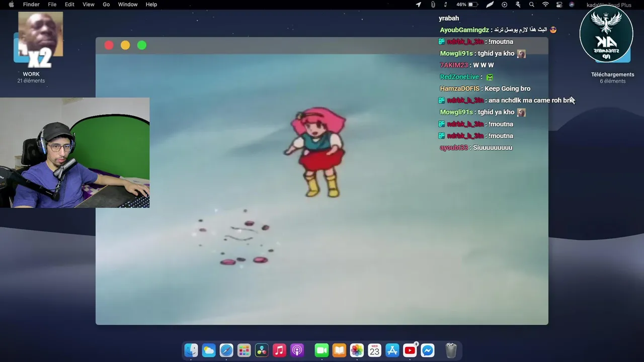
Task: Launch YouTube app from the dock
Action: point(410,350)
